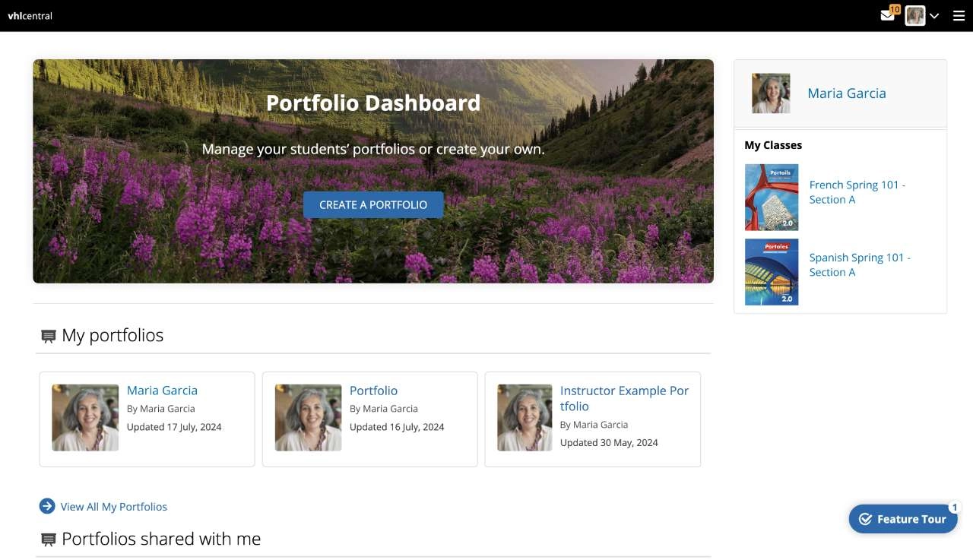Click Create a Portfolio
The height and width of the screenshot is (560, 973).
pyautogui.click(x=372, y=204)
